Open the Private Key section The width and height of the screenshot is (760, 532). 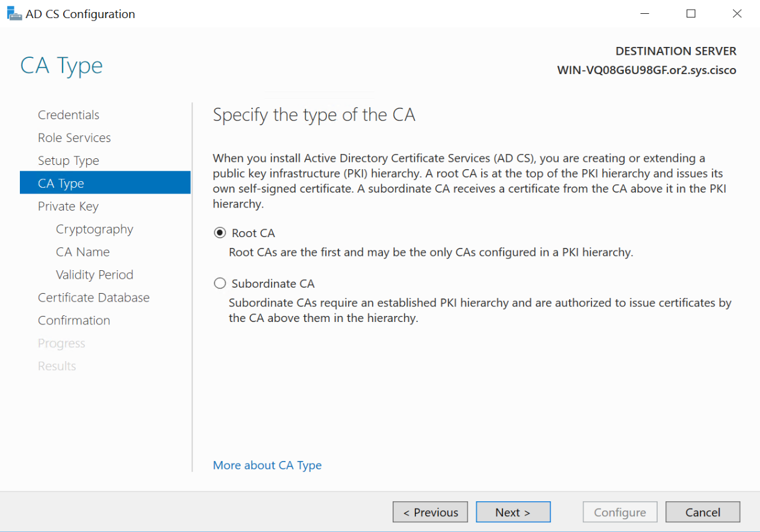[x=68, y=206]
